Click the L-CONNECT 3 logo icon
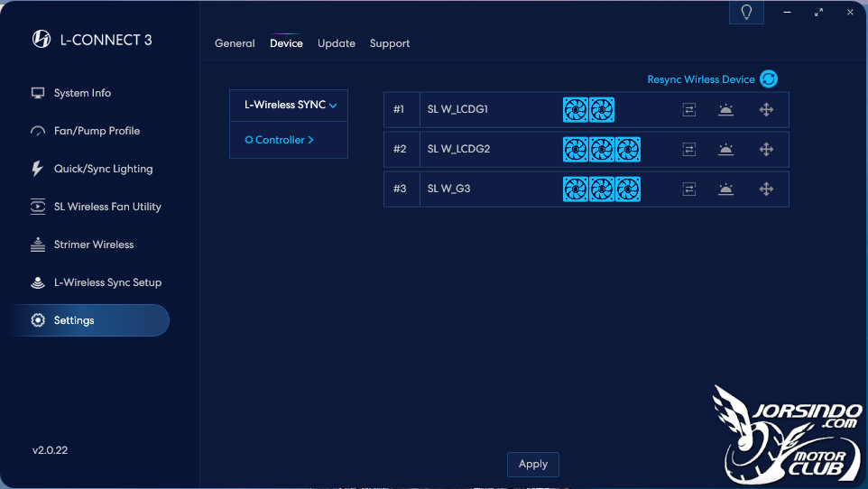 [41, 40]
